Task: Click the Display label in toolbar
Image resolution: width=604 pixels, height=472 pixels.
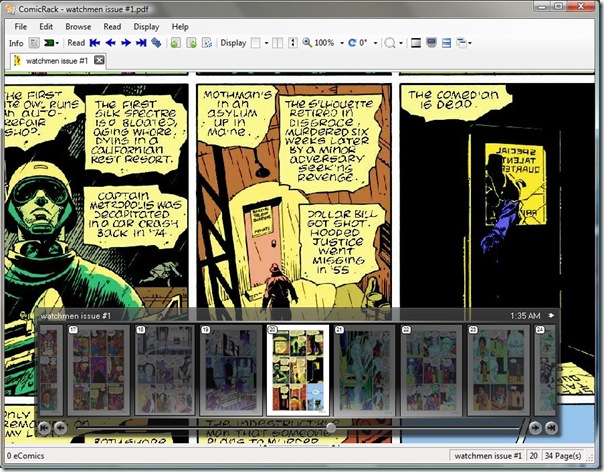Action: pos(233,43)
